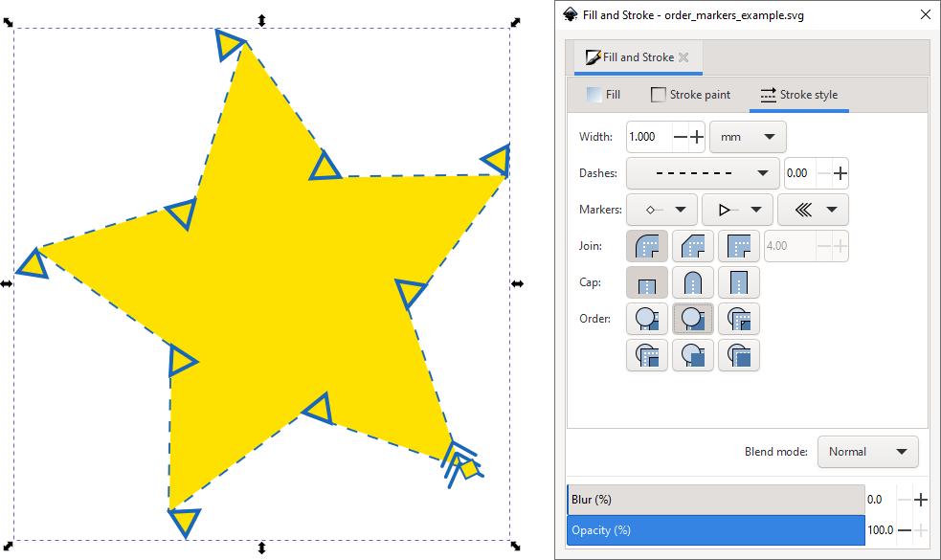This screenshot has width=941, height=560.
Task: Select bevel join style
Action: pyautogui.click(x=693, y=246)
